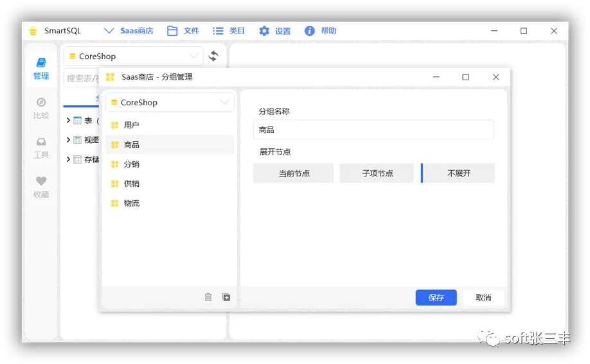The height and width of the screenshot is (364, 590).
Task: Add a new group with plus icon
Action: tap(226, 297)
